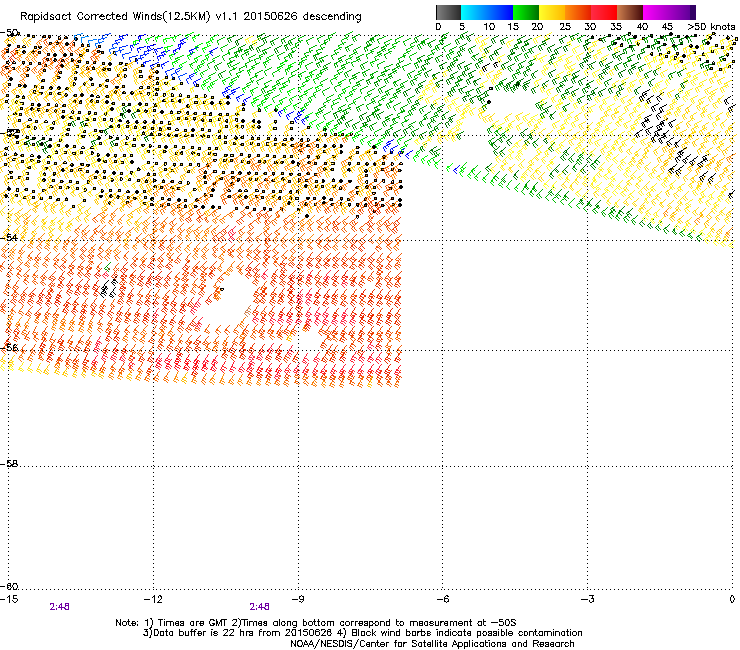This screenshot has width=740, height=650.
Task: Click the longitude axis label '-15'
Action: pos(9,599)
